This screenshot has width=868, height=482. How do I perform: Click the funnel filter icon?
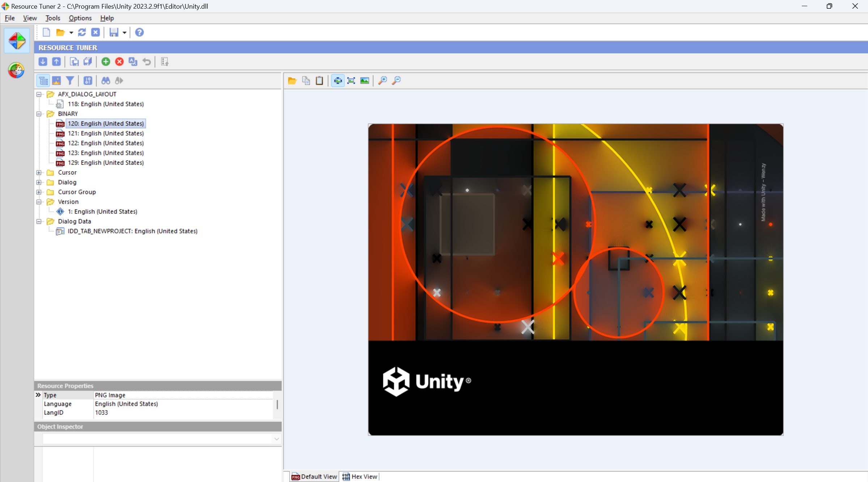pyautogui.click(x=70, y=80)
